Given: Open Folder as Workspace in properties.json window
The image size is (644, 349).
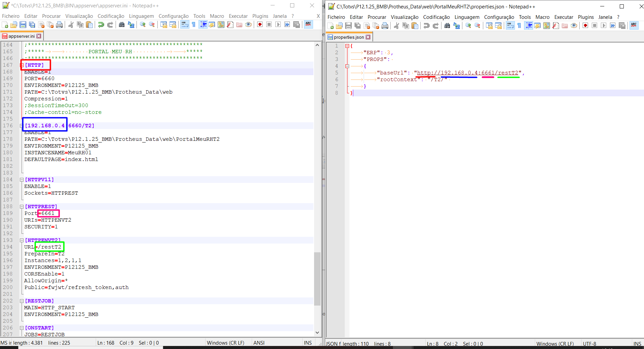Looking at the screenshot, I should coord(565,26).
